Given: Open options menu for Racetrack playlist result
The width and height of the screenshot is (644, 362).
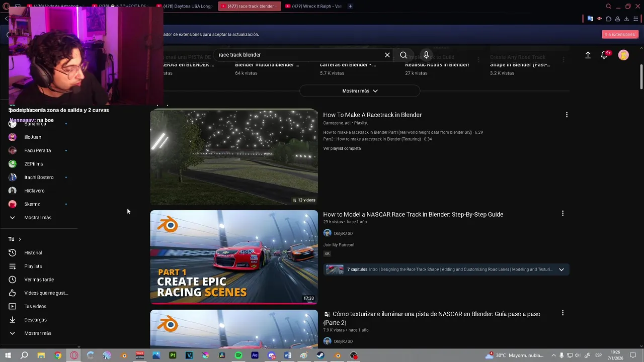Looking at the screenshot, I should point(567,115).
